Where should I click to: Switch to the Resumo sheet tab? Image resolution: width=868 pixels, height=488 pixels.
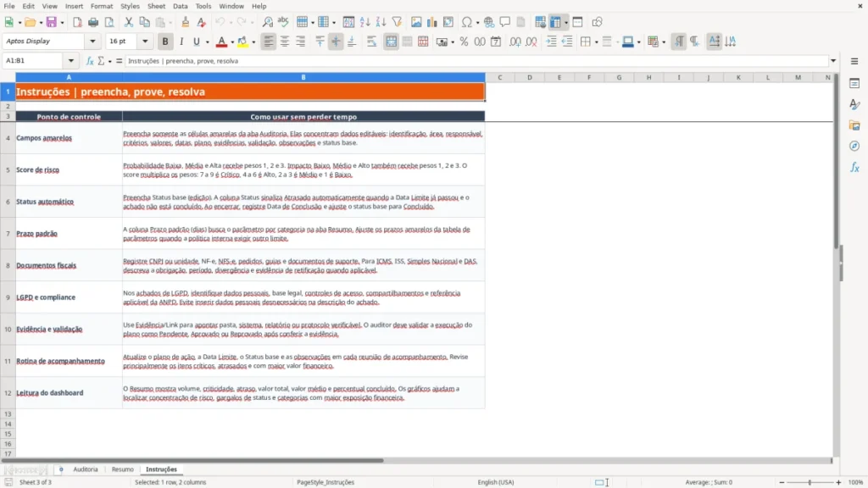pyautogui.click(x=122, y=469)
